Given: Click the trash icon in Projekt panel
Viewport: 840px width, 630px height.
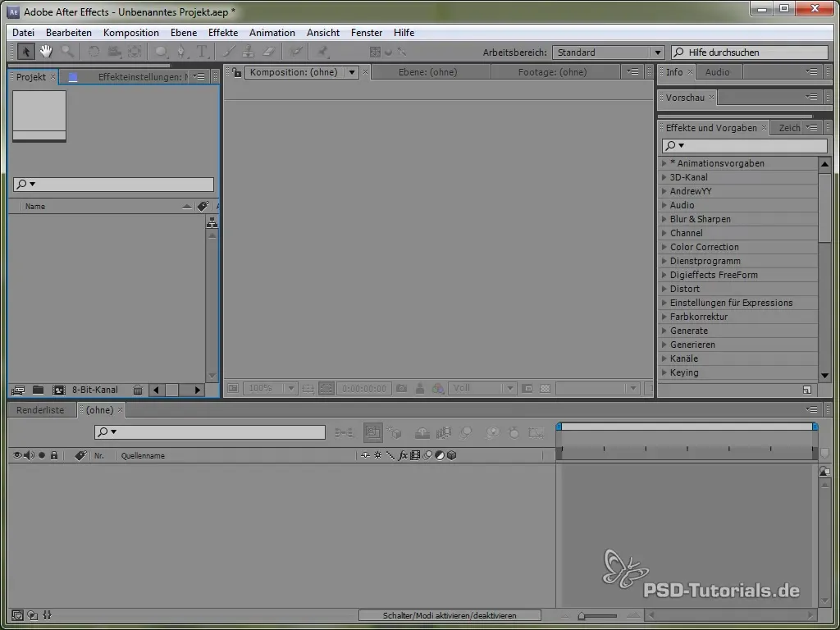Looking at the screenshot, I should coord(138,390).
